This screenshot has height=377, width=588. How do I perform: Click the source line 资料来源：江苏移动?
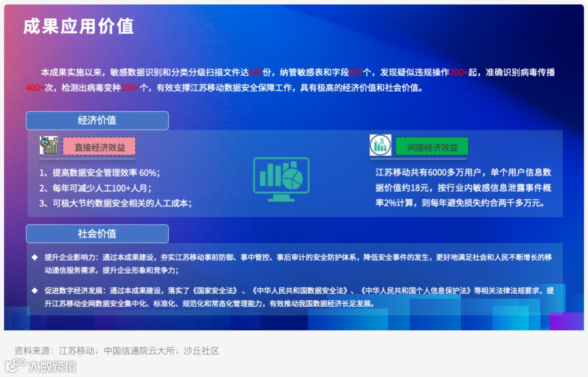coord(54,351)
